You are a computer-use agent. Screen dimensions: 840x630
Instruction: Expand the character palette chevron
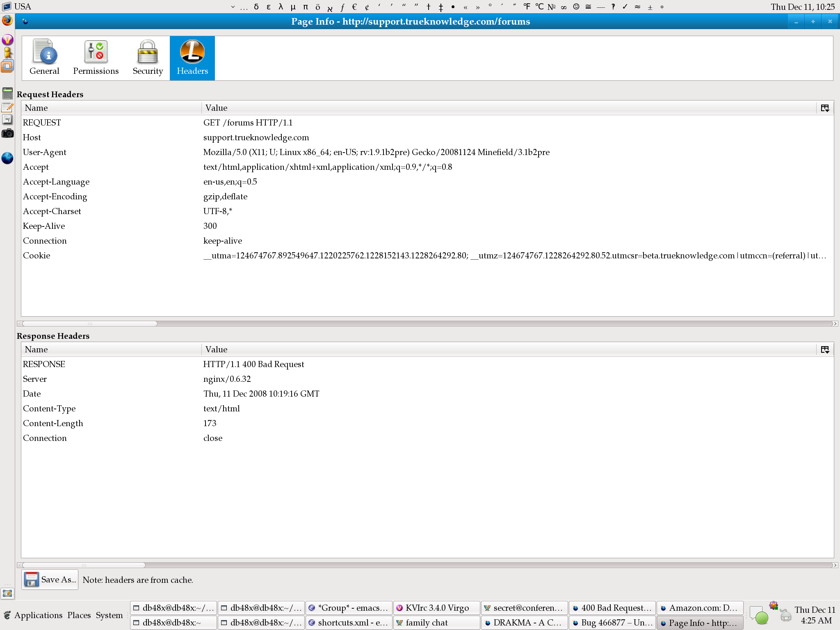233,7
